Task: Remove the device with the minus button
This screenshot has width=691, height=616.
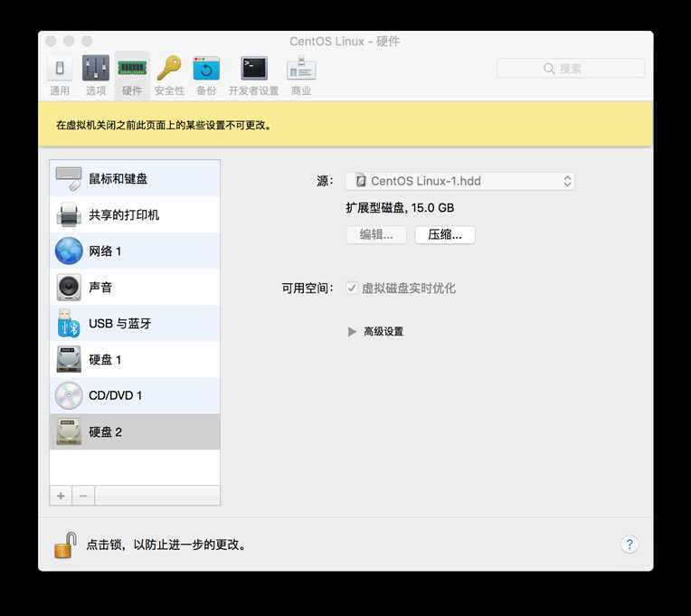Action: click(x=83, y=496)
